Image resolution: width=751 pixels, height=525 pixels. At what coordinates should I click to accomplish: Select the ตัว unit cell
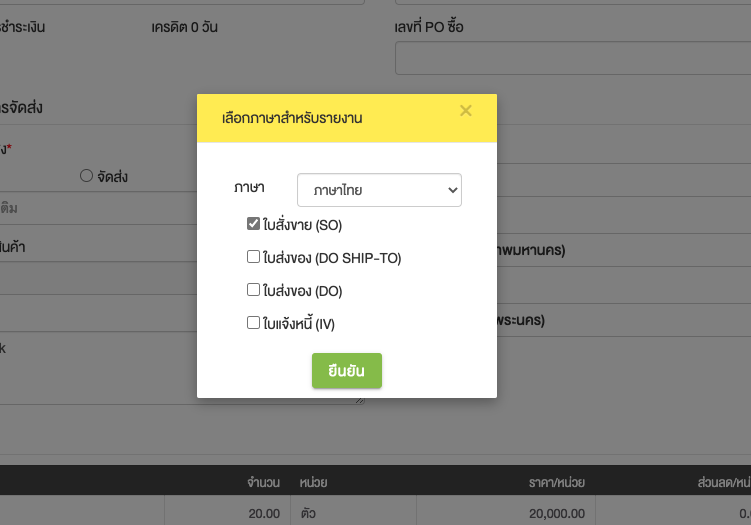point(308,513)
